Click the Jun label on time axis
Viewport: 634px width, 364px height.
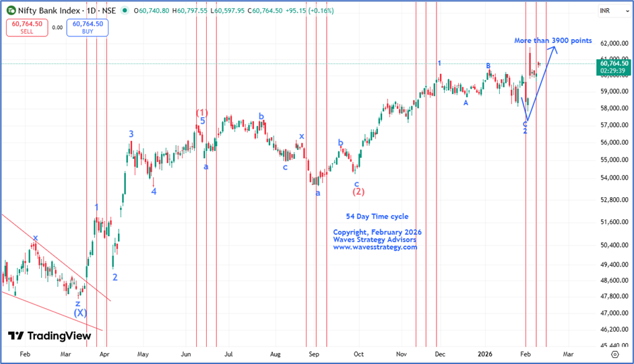185,355
